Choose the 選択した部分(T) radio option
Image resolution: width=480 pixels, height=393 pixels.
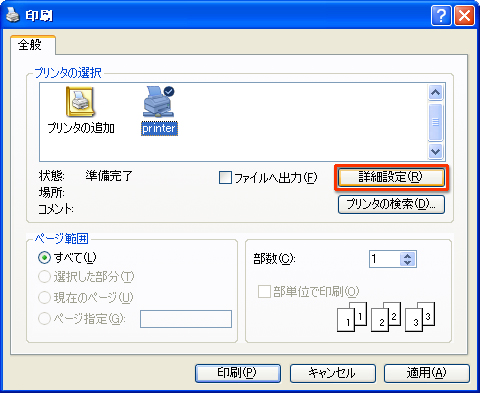(x=44, y=277)
